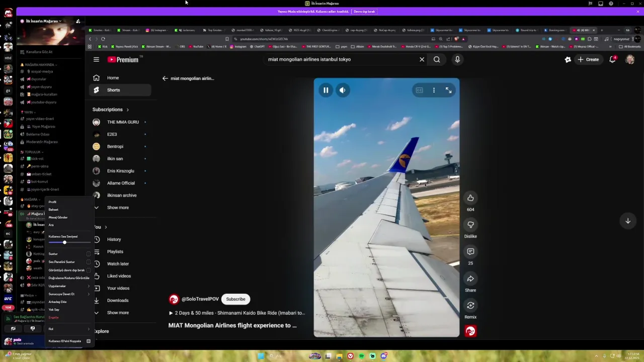The height and width of the screenshot is (362, 644).
Task: Expand Uygulamalar submenu
Action: click(69, 286)
